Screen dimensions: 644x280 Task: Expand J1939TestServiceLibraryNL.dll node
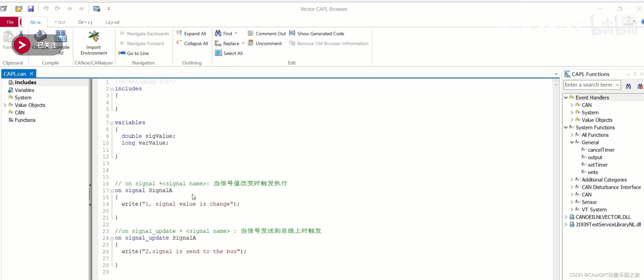click(x=566, y=224)
